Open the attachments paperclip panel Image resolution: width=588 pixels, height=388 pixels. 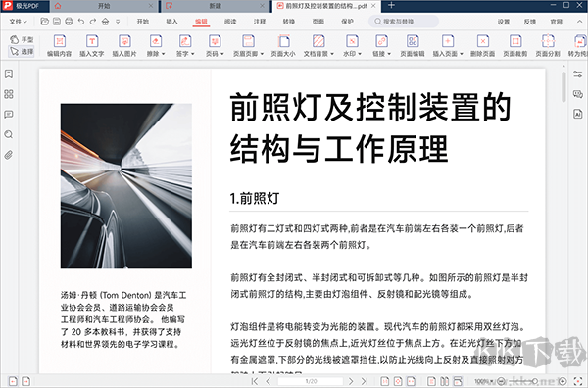[9, 155]
